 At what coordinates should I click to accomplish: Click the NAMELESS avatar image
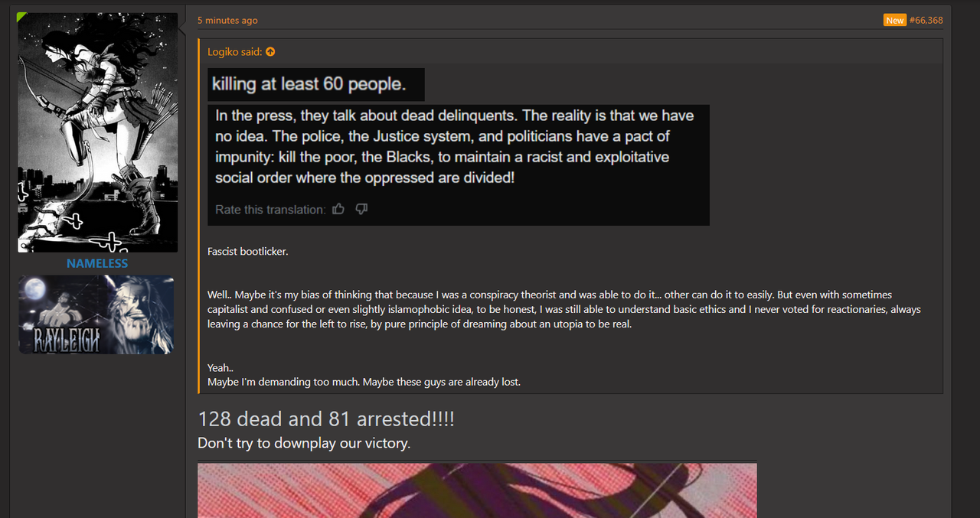(x=98, y=132)
